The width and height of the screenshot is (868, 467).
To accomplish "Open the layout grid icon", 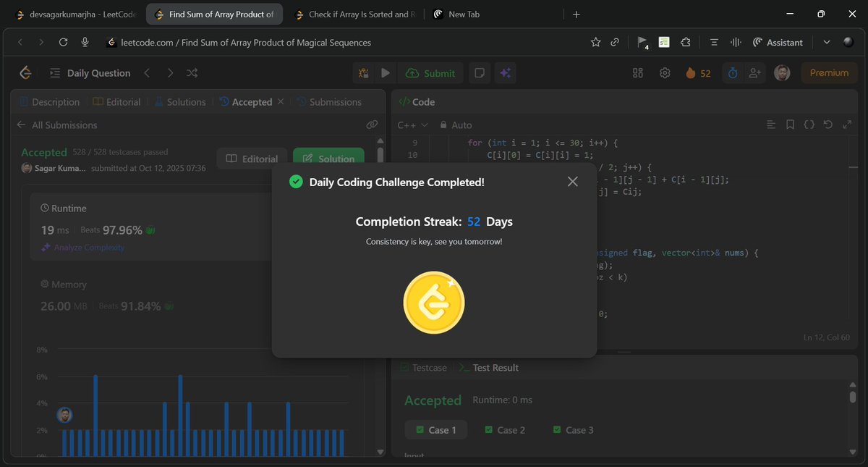I will pyautogui.click(x=638, y=73).
